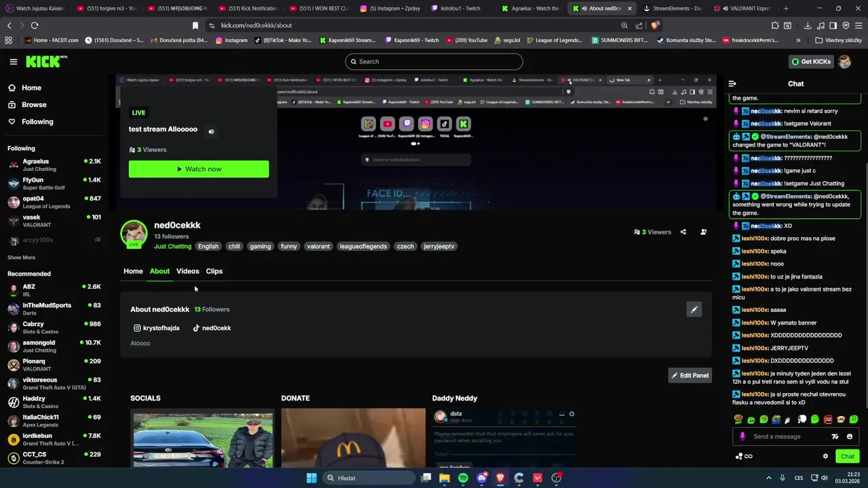868x488 pixels.
Task: Click Get KICKs button
Action: tap(811, 62)
